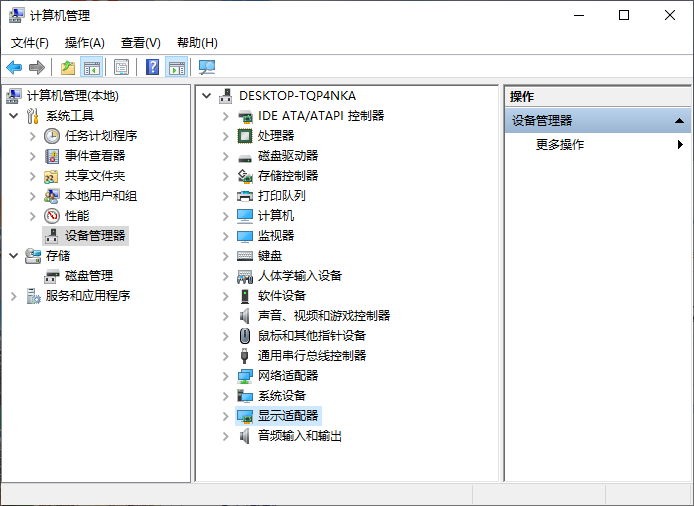The image size is (694, 506).
Task: Collapse the 系统工具 tree node
Action: 14,116
